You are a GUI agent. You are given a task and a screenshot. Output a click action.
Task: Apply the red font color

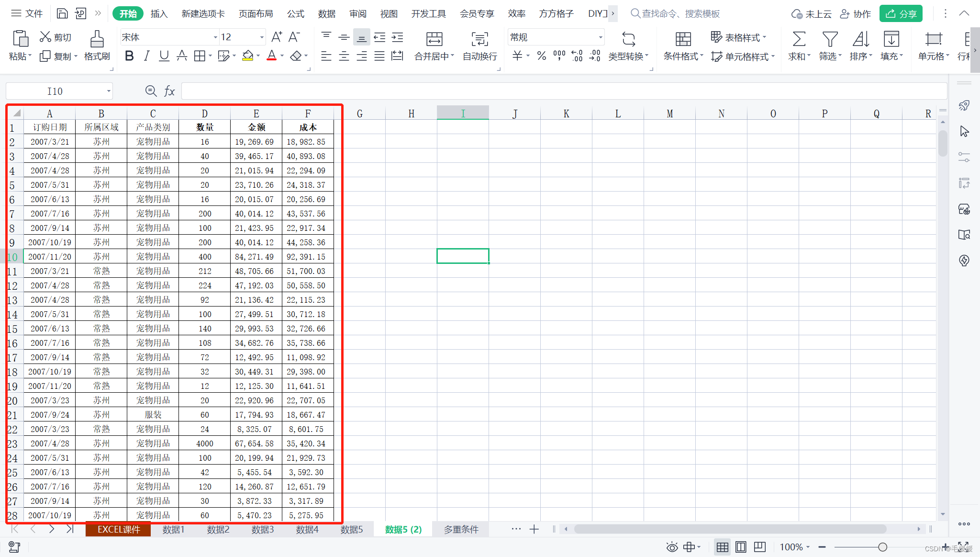pyautogui.click(x=271, y=56)
